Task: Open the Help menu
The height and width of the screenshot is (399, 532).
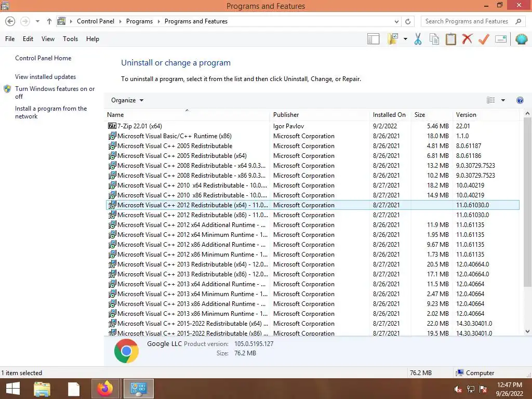Action: click(x=92, y=39)
